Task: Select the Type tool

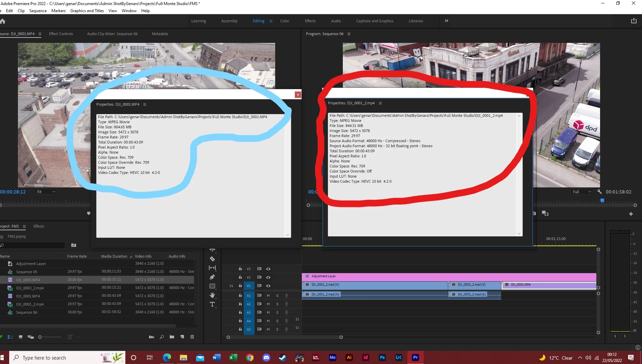Action: coord(212,304)
